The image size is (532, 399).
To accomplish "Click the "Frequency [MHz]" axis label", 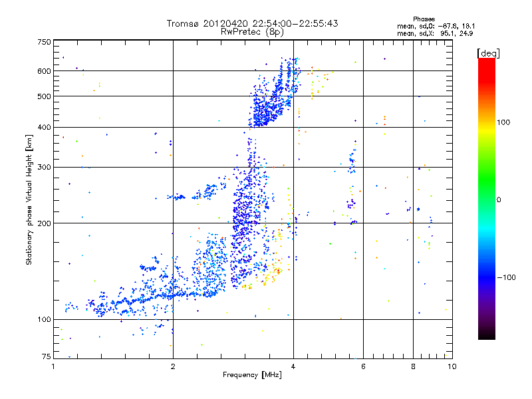I will click(252, 375).
